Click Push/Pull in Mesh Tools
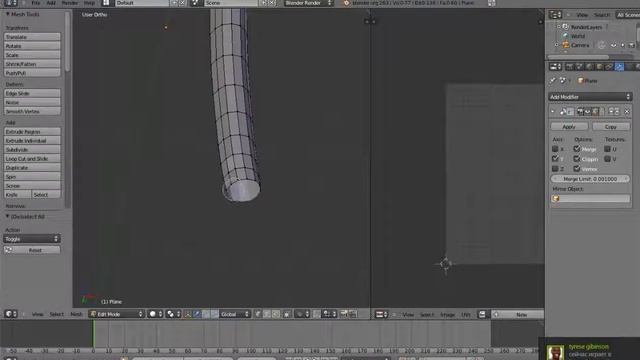The height and width of the screenshot is (360, 640). pyautogui.click(x=32, y=73)
